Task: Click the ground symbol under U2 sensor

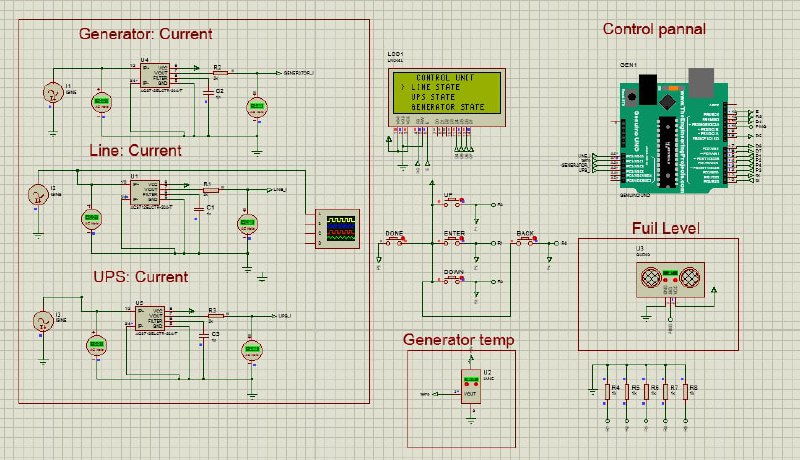Action: click(x=470, y=421)
